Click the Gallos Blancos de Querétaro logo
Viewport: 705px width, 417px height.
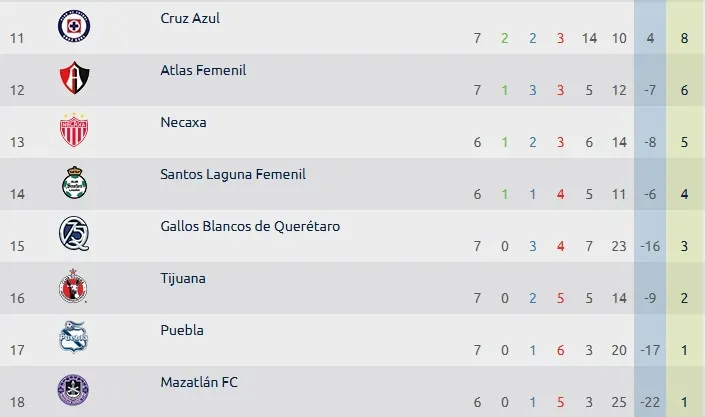74,234
